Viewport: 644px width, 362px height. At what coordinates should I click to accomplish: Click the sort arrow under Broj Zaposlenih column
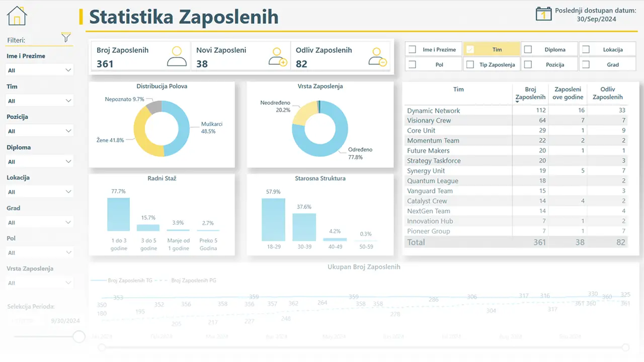tap(518, 102)
